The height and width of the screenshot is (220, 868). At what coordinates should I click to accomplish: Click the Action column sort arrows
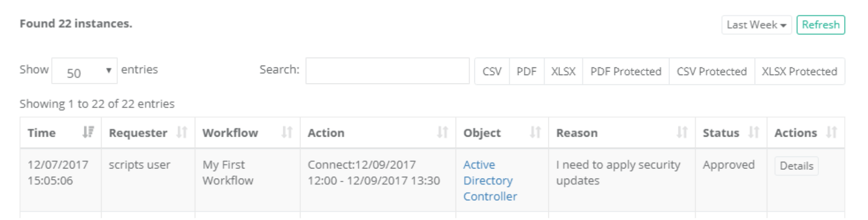coord(442,133)
